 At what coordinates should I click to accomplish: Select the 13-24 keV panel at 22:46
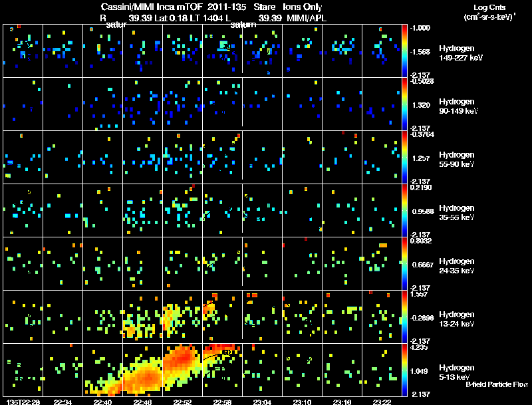(x=142, y=317)
